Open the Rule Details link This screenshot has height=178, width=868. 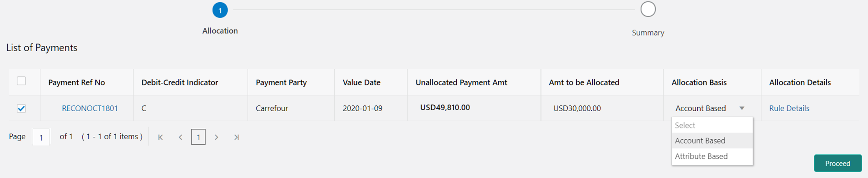click(789, 108)
